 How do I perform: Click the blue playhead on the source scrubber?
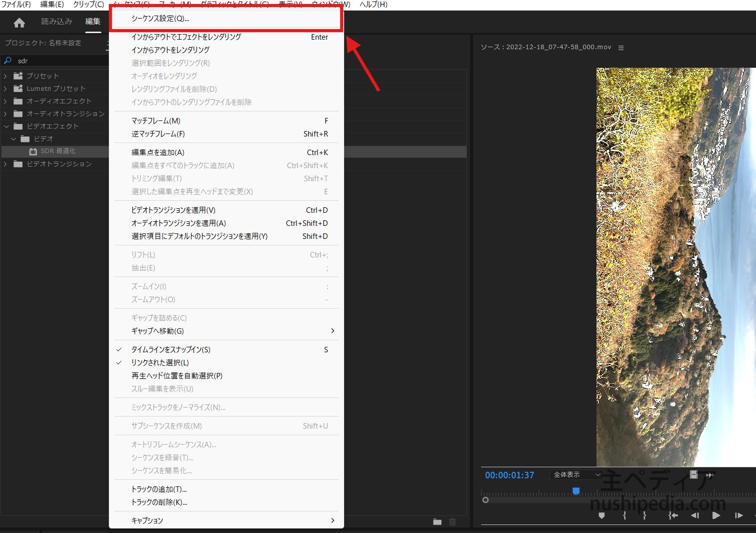pyautogui.click(x=576, y=491)
